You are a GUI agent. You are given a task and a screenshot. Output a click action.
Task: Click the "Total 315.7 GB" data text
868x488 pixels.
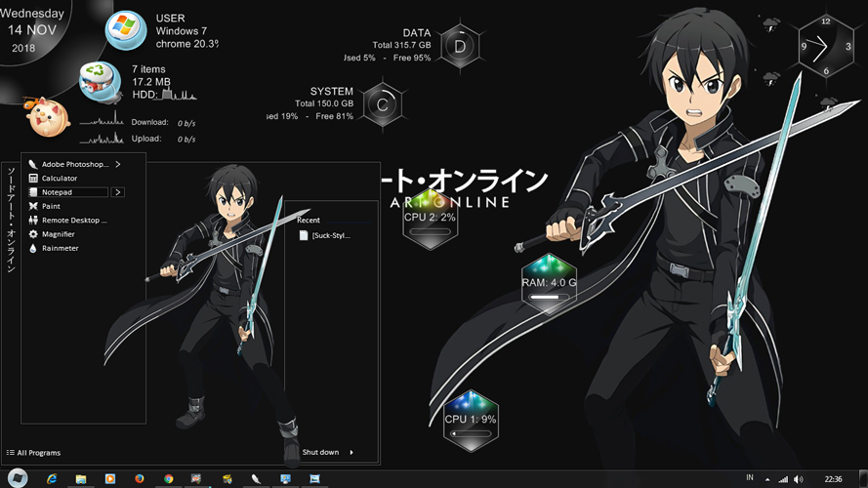[401, 45]
